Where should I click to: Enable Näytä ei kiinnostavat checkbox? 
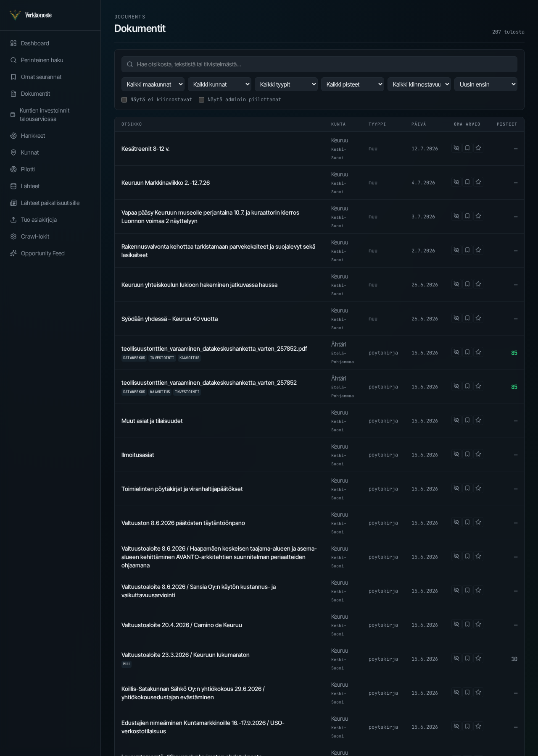(124, 100)
